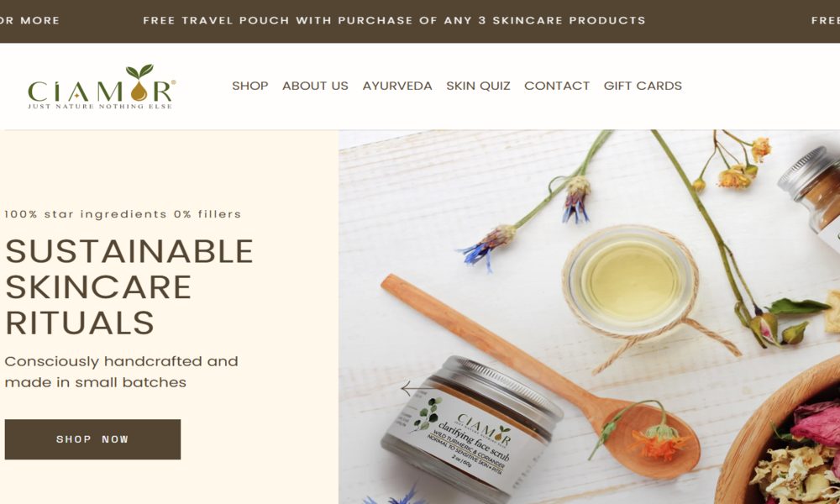The image size is (840, 504).
Task: Click the partial OR MORE announcement text
Action: click(29, 20)
